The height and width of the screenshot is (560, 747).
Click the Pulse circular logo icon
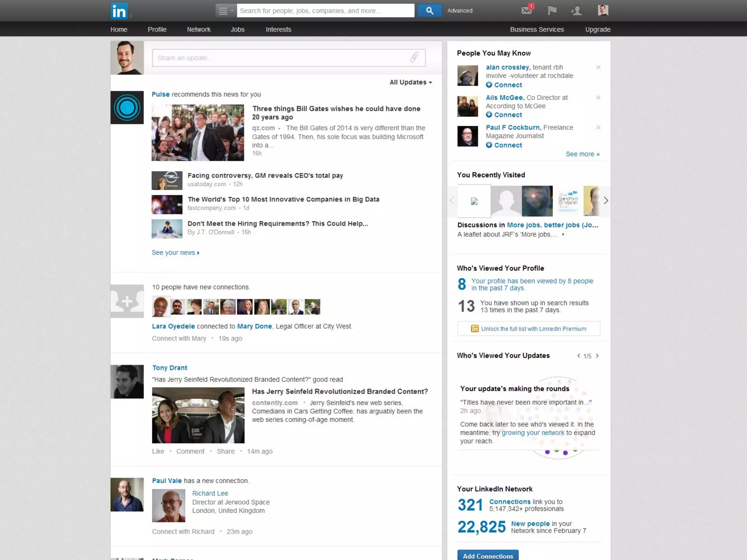pos(127,108)
